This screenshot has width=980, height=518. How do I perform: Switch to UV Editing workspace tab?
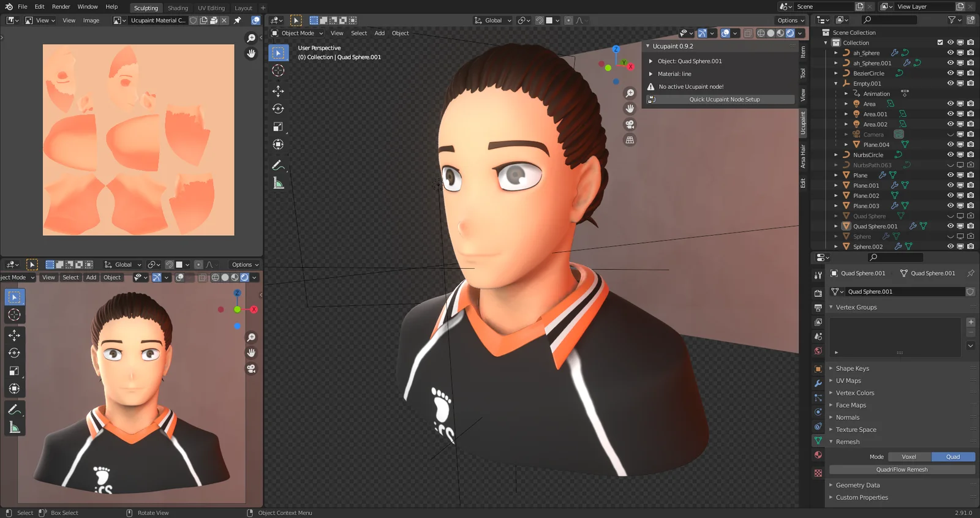pos(211,8)
